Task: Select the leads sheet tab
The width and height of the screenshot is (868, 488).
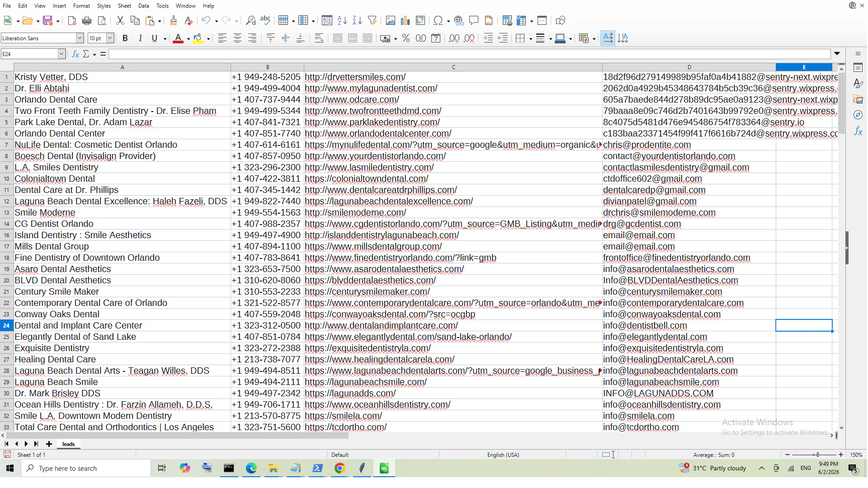Action: tap(69, 444)
